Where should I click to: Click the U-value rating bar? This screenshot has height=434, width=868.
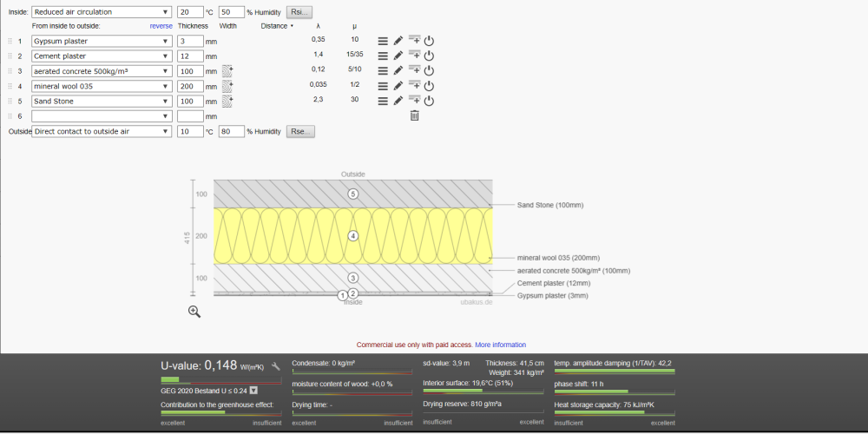(x=220, y=380)
